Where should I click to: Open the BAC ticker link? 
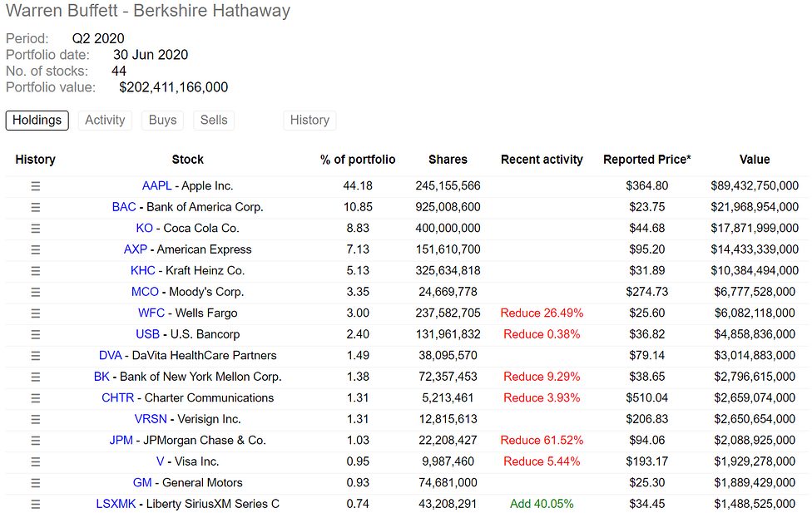pyautogui.click(x=124, y=207)
